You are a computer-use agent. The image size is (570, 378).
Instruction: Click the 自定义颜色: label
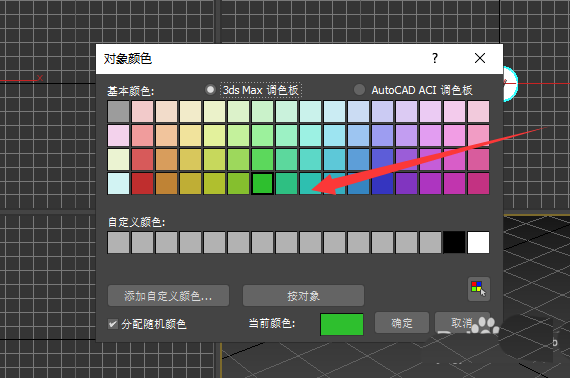(x=137, y=222)
